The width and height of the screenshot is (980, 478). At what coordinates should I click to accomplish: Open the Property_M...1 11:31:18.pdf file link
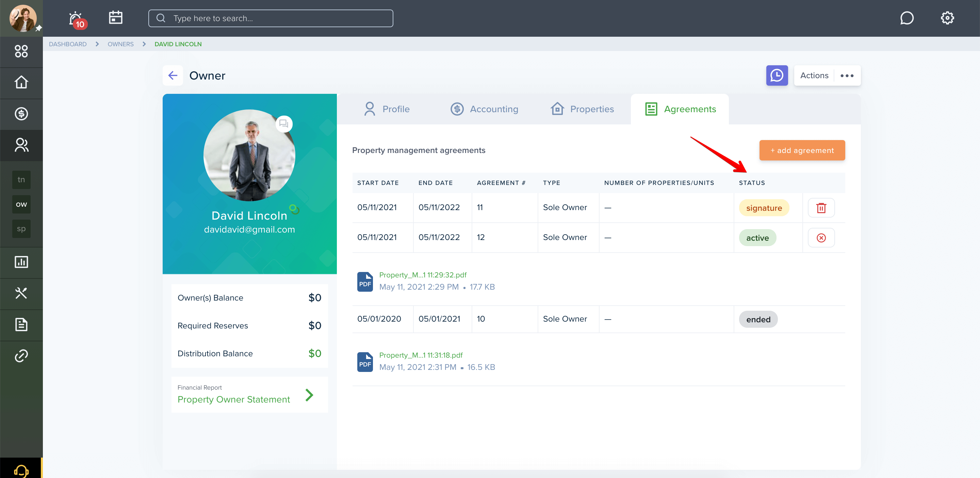pyautogui.click(x=421, y=355)
